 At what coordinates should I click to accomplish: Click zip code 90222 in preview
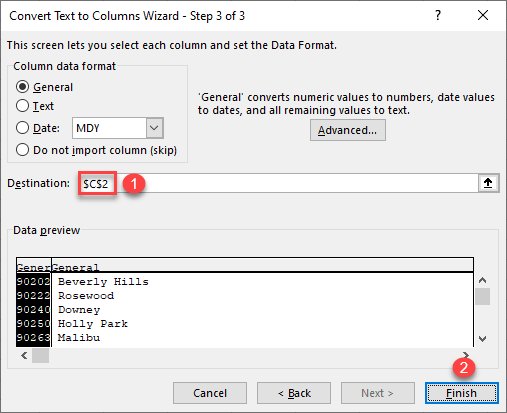[33, 296]
